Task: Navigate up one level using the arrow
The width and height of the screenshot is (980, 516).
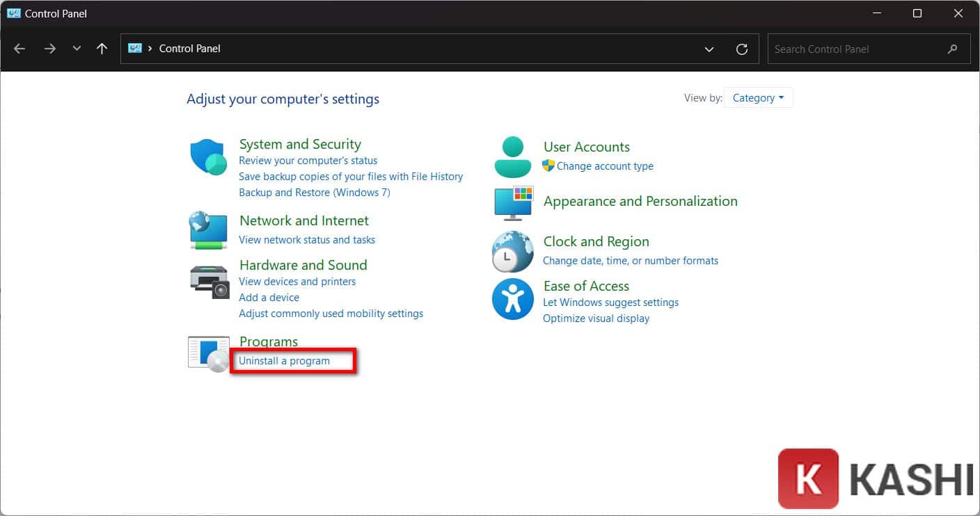Action: (x=101, y=49)
